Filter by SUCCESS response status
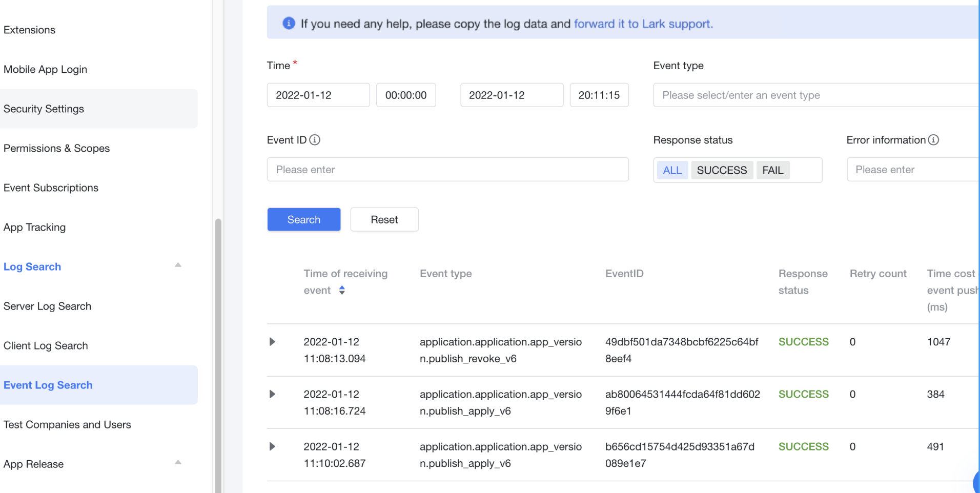980x493 pixels. 721,170
